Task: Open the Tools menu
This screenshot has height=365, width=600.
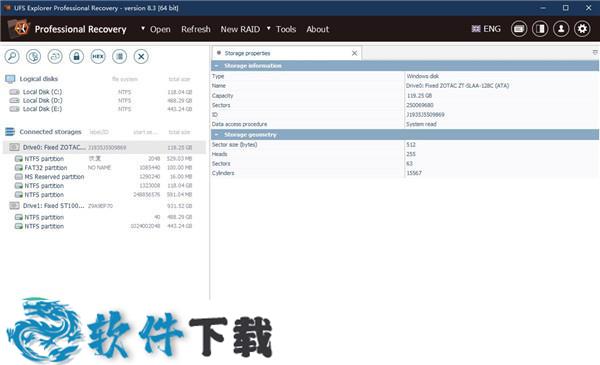Action: pyautogui.click(x=286, y=29)
